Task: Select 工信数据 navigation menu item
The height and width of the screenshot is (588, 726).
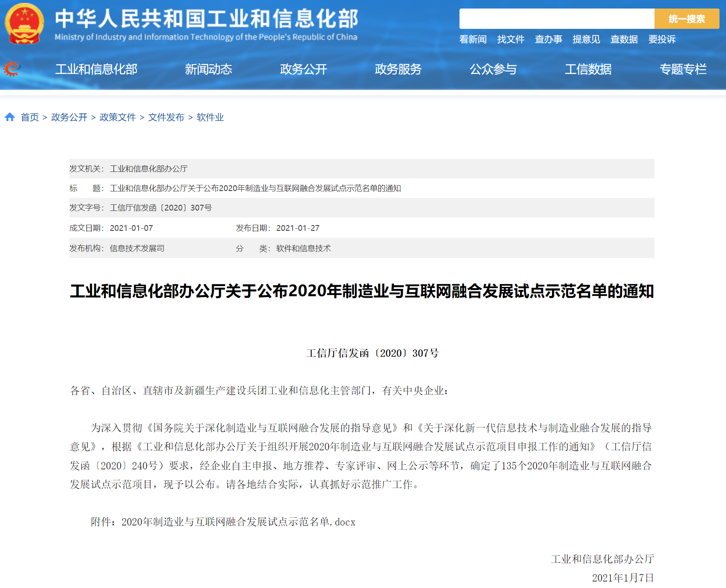Action: (x=588, y=69)
